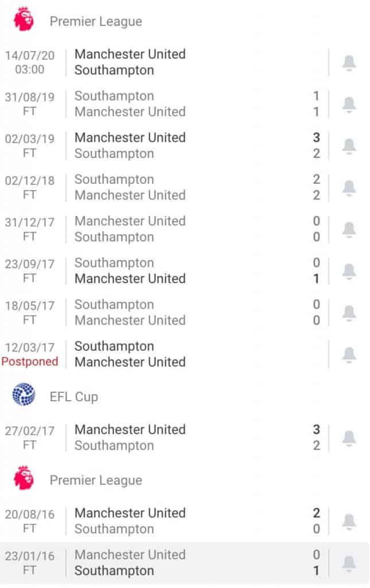Select the Premier League section header
Viewport: 370px width, 588px height.
pyautogui.click(x=96, y=21)
